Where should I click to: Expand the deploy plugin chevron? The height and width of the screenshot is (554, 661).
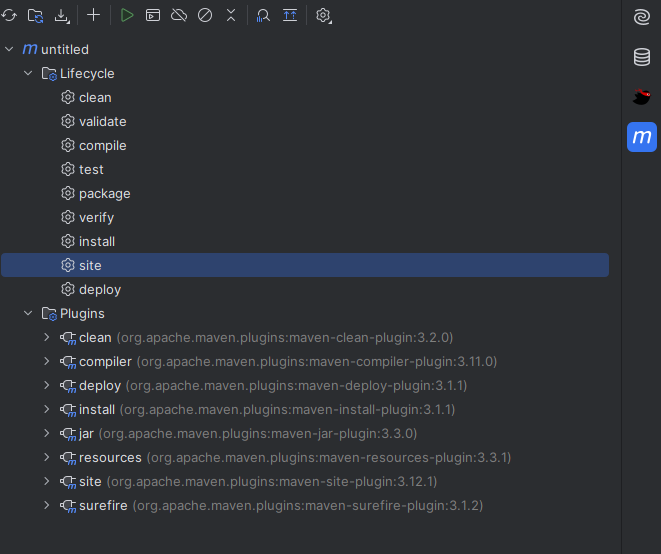point(47,385)
